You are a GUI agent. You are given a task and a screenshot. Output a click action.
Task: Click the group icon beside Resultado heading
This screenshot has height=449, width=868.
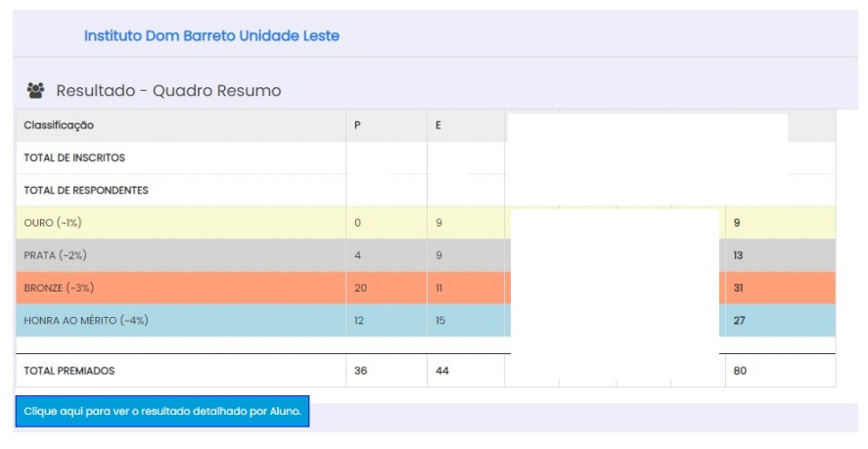tap(35, 91)
